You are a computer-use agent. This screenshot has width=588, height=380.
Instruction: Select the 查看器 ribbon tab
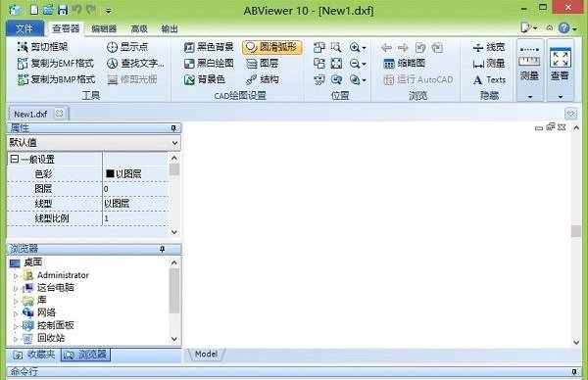point(66,28)
